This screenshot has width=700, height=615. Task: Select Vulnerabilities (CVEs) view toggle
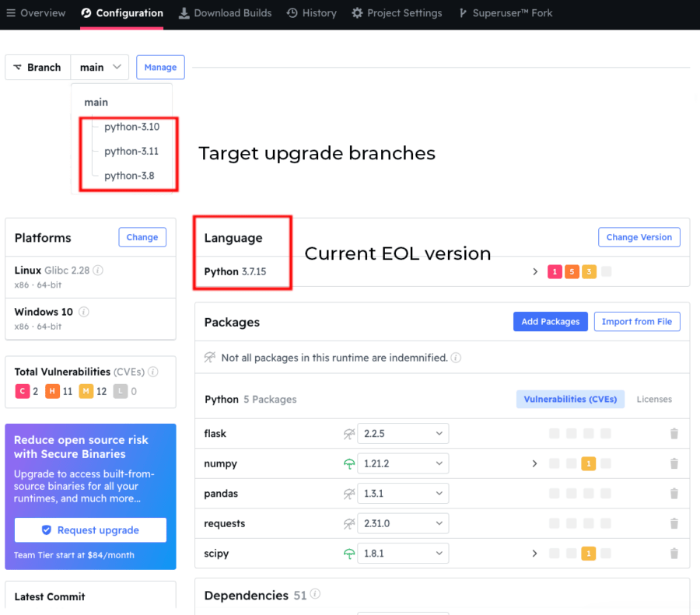[570, 399]
